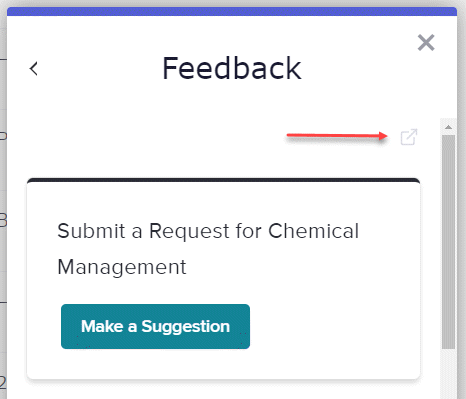Image resolution: width=466 pixels, height=399 pixels.
Task: Close the Feedback panel
Action: click(x=426, y=43)
